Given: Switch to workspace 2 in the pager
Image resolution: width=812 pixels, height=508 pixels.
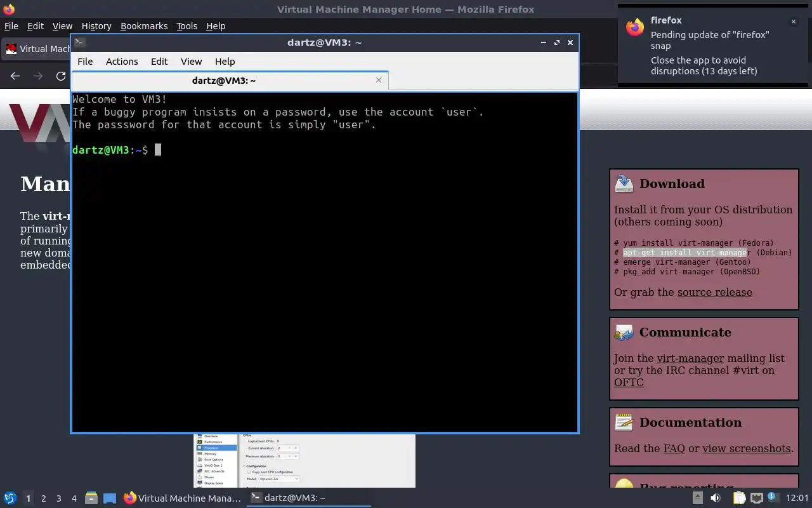Looking at the screenshot, I should point(43,498).
